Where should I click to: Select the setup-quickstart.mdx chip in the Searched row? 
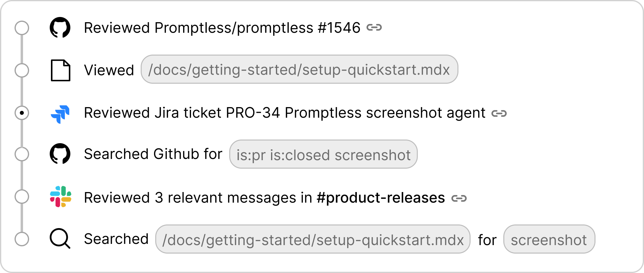(x=312, y=239)
